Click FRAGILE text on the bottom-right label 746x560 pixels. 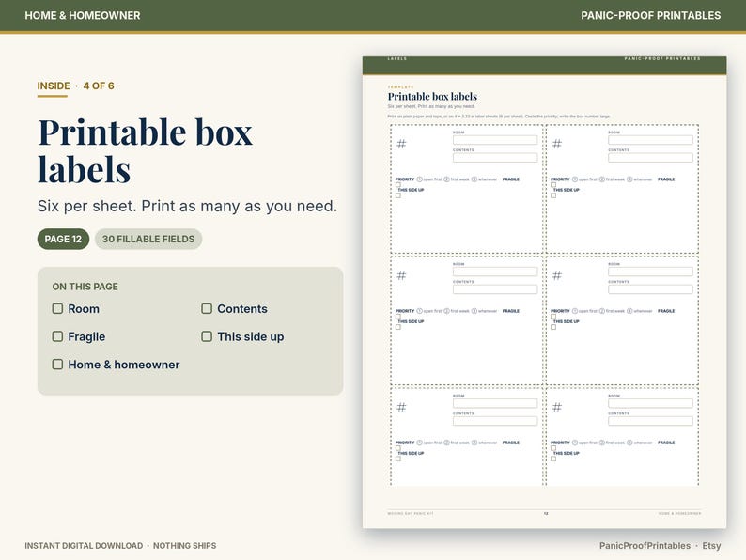point(666,443)
